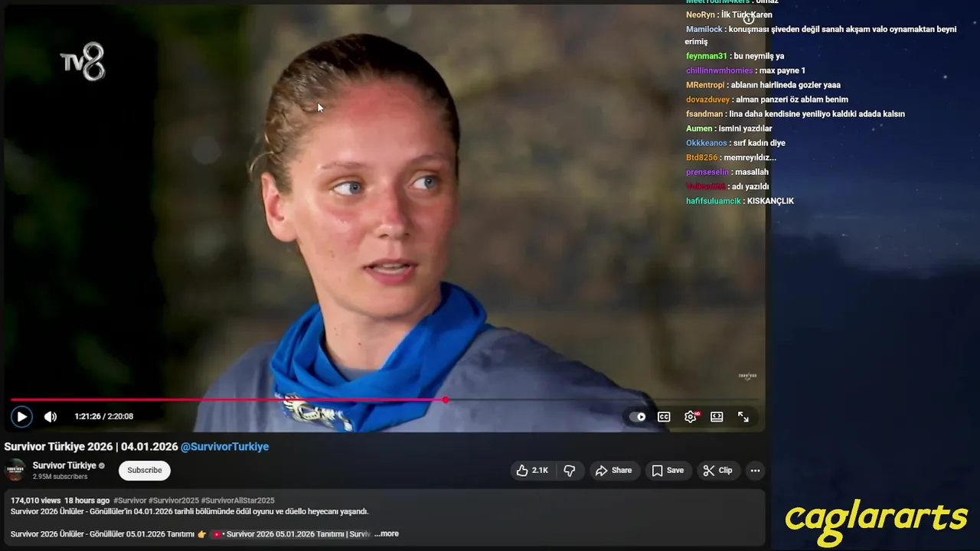Open the @SurvivorTurkiye channel handle link
Screen dimensions: 980x551
225,446
